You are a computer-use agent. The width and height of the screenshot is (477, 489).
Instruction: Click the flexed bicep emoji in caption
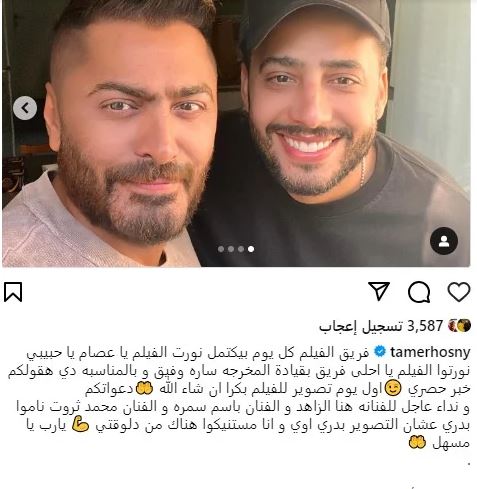[x=80, y=425]
